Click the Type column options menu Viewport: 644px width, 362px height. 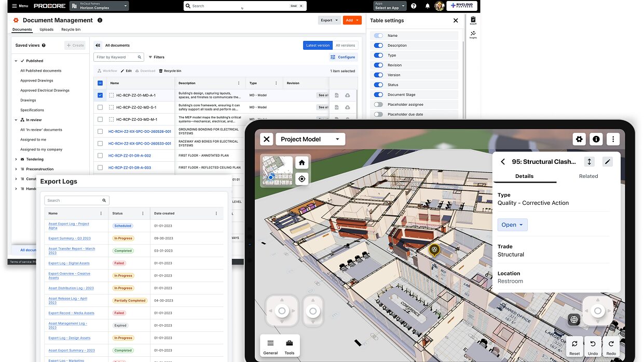[x=275, y=83]
